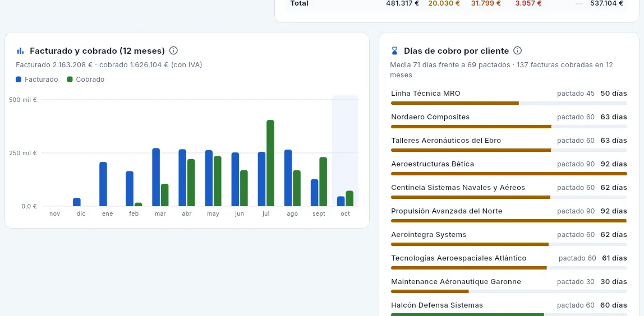Select the Aeroestructuras Bética client row

click(x=509, y=168)
